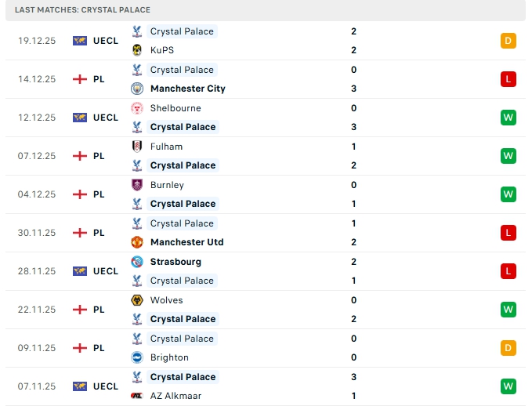The image size is (532, 406).
Task: Click the Wolves club crest icon
Action: coord(137,300)
